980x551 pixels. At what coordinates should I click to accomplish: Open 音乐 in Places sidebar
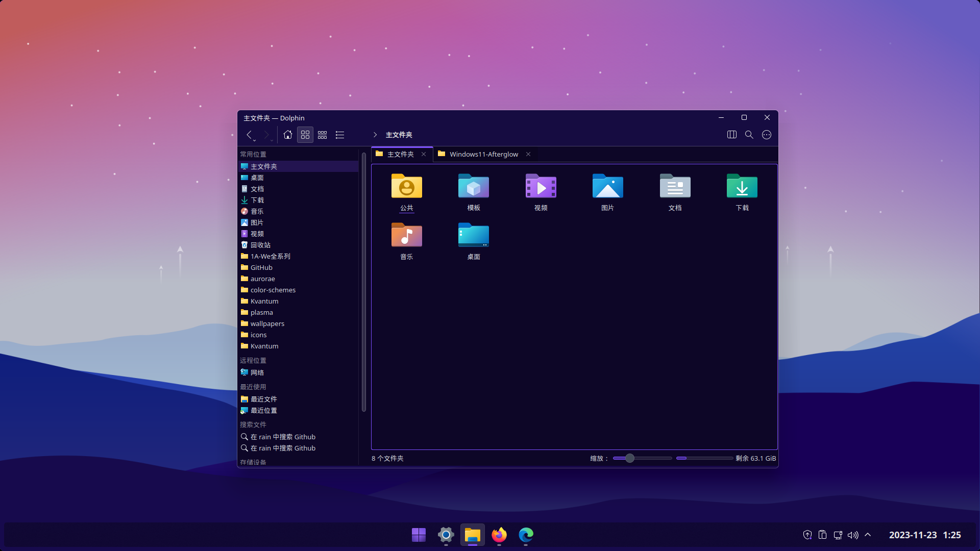[299, 211]
